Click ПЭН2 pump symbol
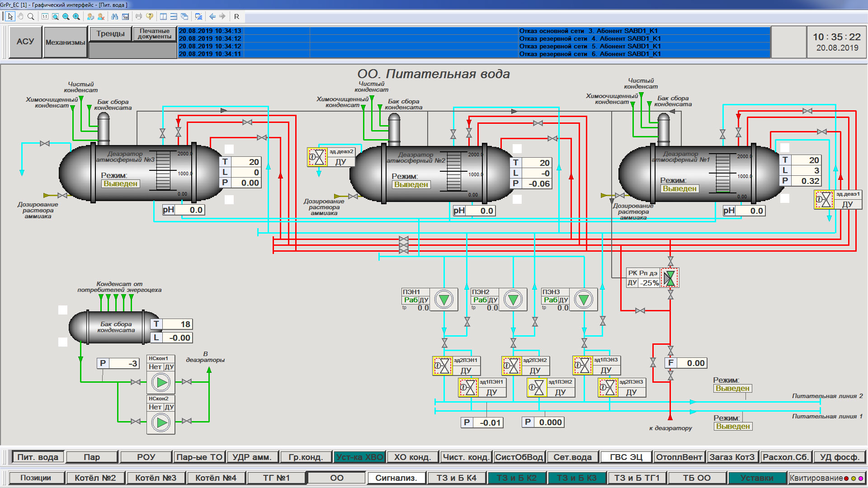 (513, 300)
